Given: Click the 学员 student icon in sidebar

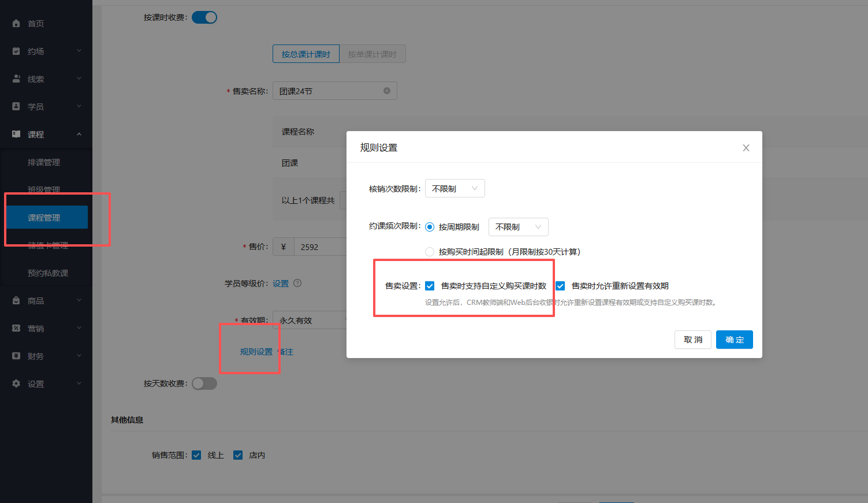Looking at the screenshot, I should pos(16,107).
